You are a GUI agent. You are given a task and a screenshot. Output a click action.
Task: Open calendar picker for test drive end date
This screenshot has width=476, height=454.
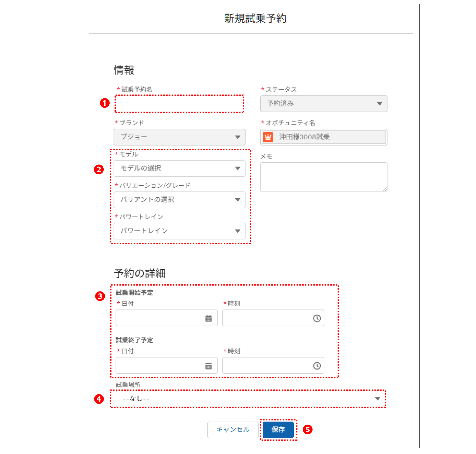208,366
